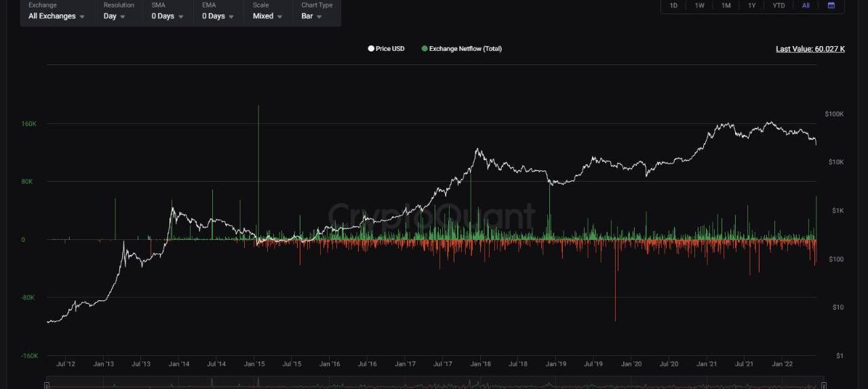868x389 pixels.
Task: Click the right handle of range navigator
Action: click(824, 386)
